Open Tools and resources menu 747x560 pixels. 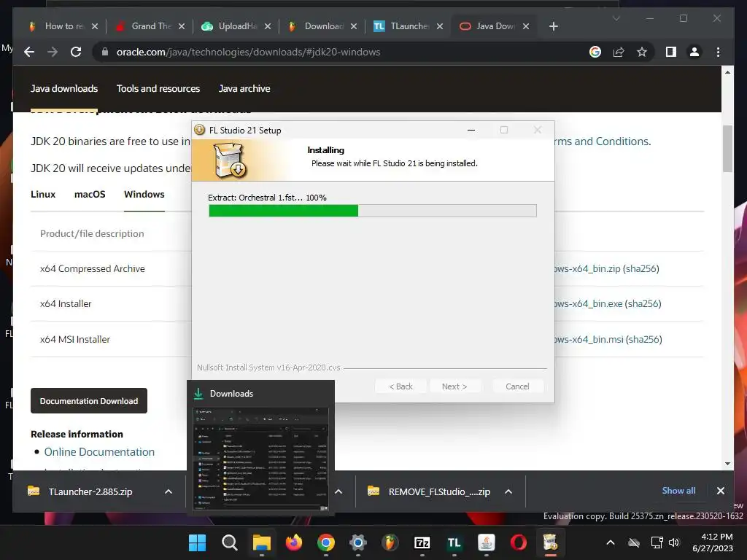click(x=158, y=88)
